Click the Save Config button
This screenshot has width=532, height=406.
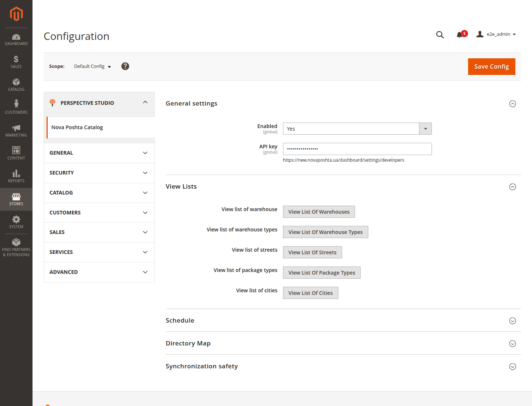491,66
